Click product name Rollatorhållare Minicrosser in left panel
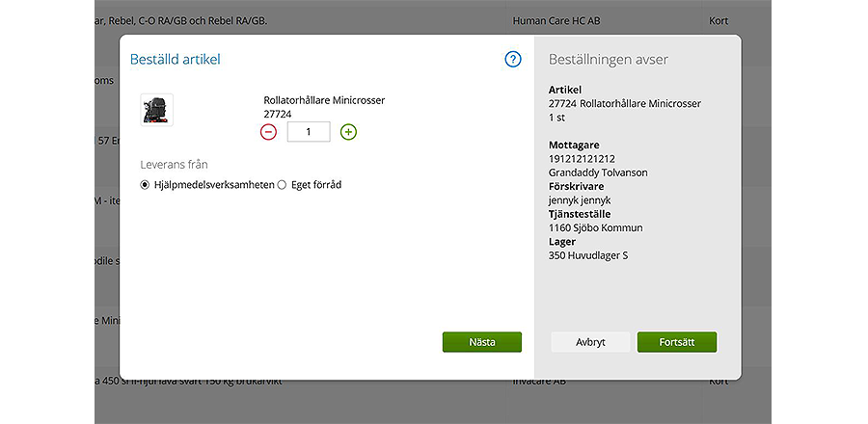The image size is (868, 424). click(324, 100)
